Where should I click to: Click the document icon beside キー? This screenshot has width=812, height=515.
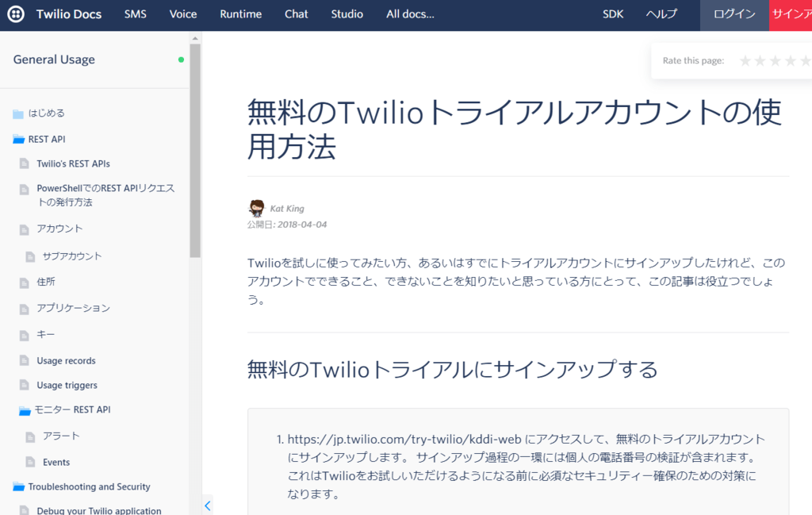[25, 335]
